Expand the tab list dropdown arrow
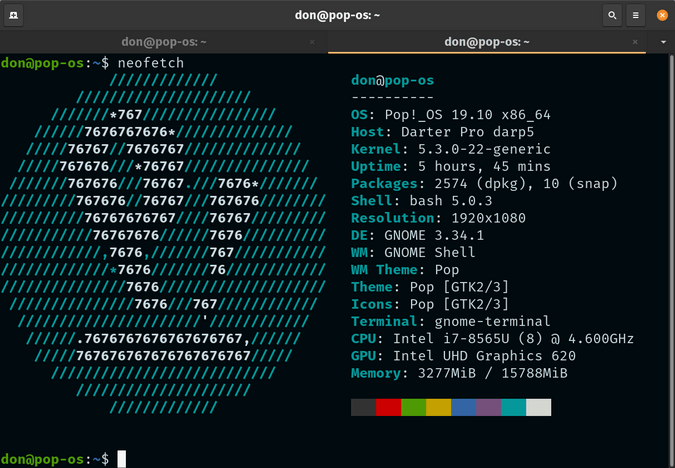This screenshot has width=675, height=468. coord(664,42)
